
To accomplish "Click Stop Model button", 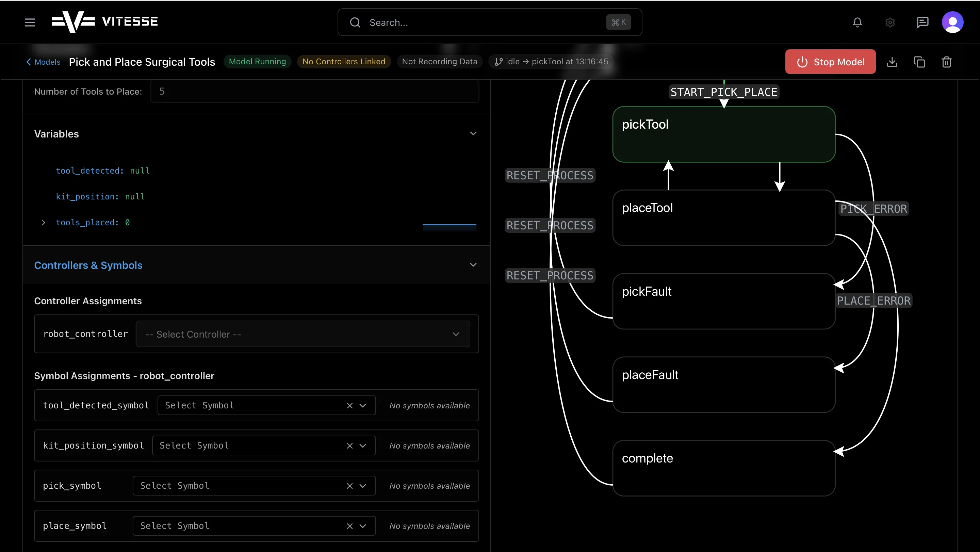I will pyautogui.click(x=830, y=62).
